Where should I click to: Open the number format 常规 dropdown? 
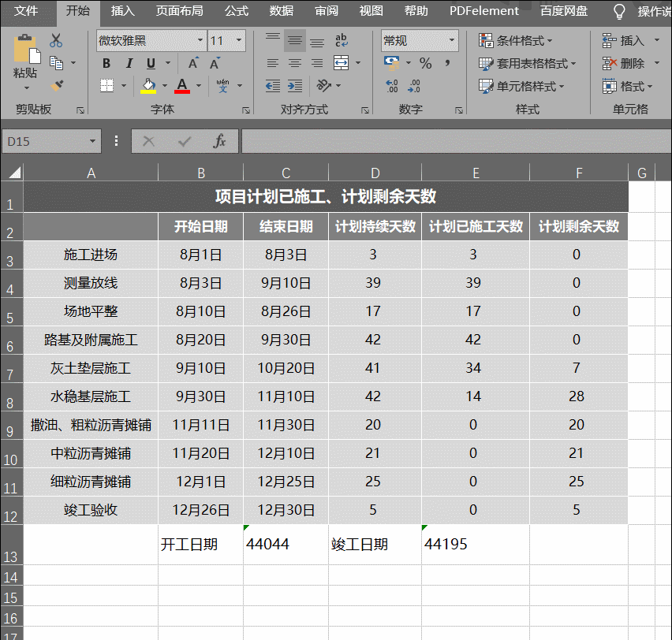(x=452, y=41)
